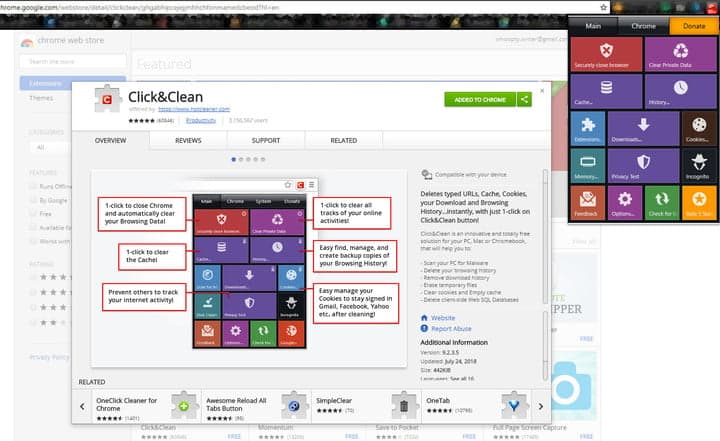
Task: Select Extensions in store sidebar
Action: 46,83
